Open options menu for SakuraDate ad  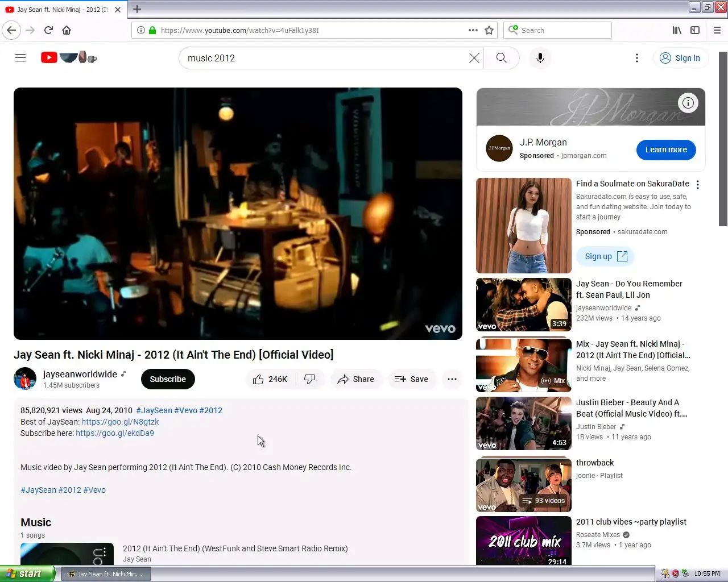point(698,185)
